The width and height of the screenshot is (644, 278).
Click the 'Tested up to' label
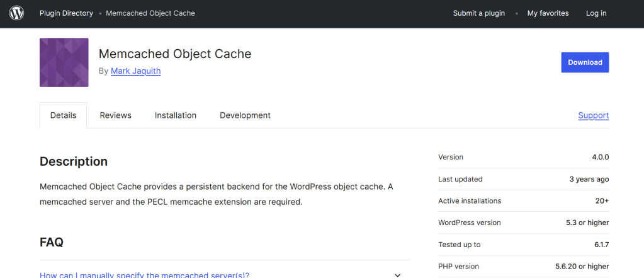click(459, 245)
